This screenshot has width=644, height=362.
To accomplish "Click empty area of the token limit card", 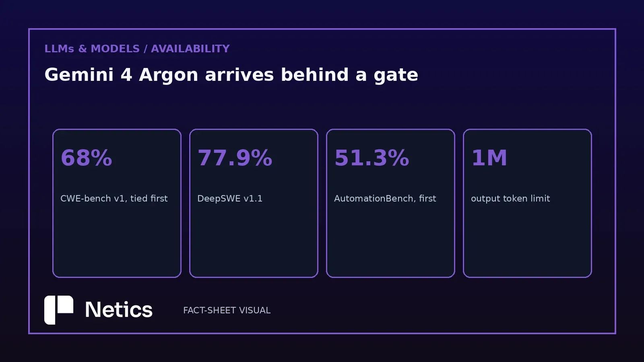I will click(527, 241).
